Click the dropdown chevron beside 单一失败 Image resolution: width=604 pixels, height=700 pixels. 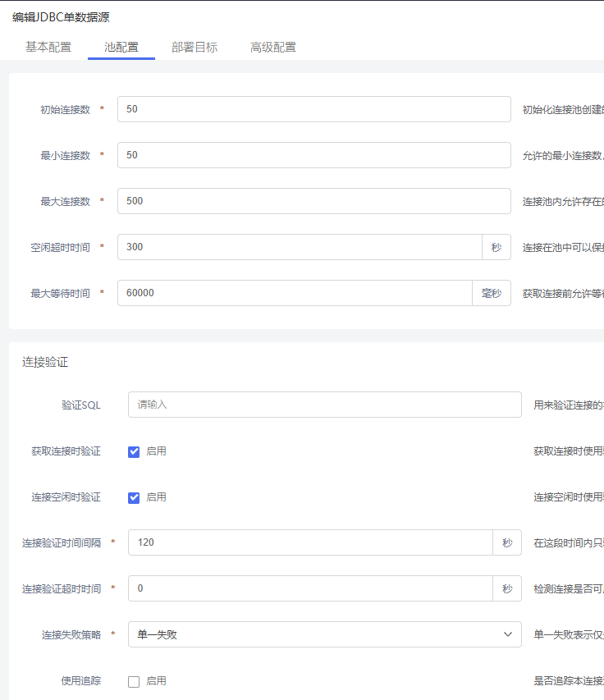[x=508, y=634]
